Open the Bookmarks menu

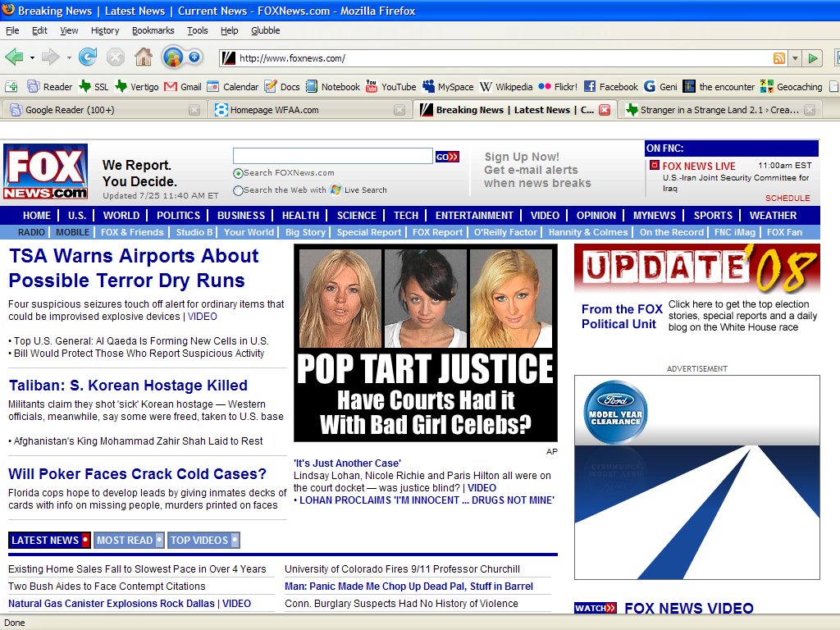pos(153,30)
